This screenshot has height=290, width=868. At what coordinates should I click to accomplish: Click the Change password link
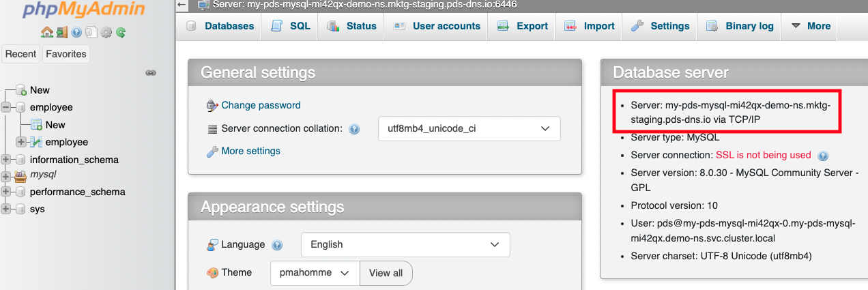click(261, 106)
